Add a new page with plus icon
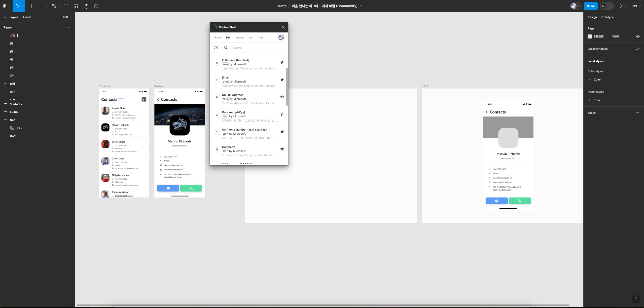The width and height of the screenshot is (644, 308). pyautogui.click(x=69, y=27)
